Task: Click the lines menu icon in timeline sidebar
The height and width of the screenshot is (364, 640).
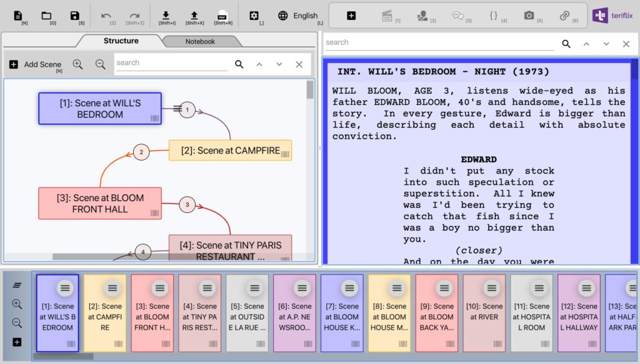Action: pos(17,285)
